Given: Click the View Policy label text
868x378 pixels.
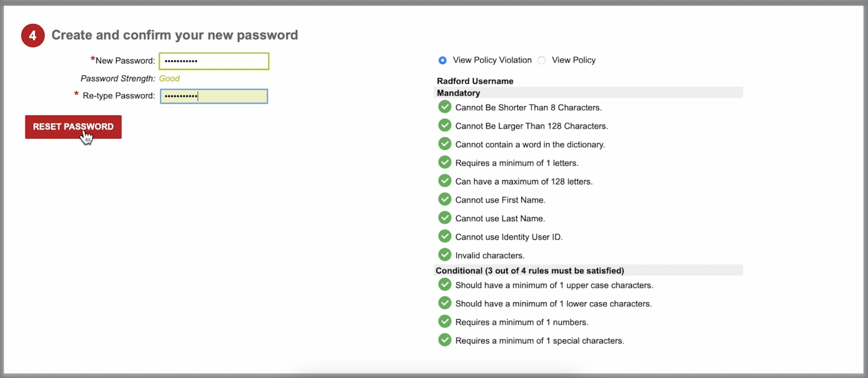Looking at the screenshot, I should point(573,60).
